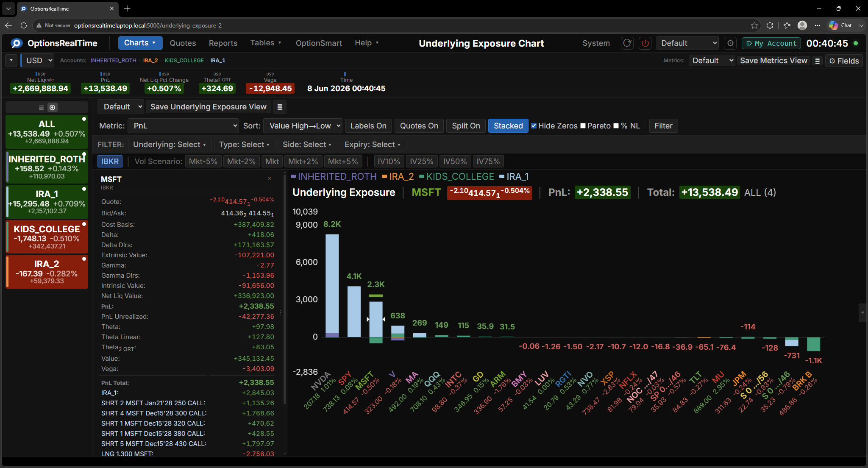Click the INHERITED_ROTH legend color swatch
Screen dimensions: 868x468
293,177
